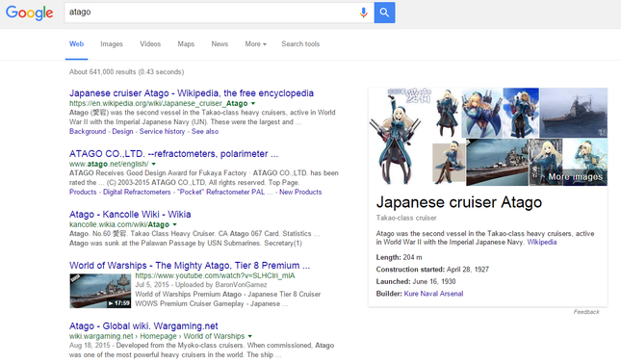This screenshot has height=364, width=621.
Task: Click the About 641,000 results text
Action: [127, 72]
